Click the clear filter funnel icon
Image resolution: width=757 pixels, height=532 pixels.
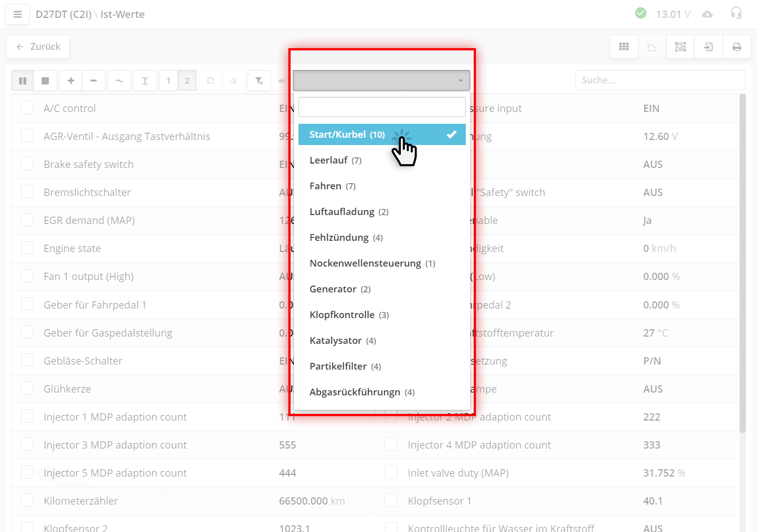pyautogui.click(x=259, y=81)
